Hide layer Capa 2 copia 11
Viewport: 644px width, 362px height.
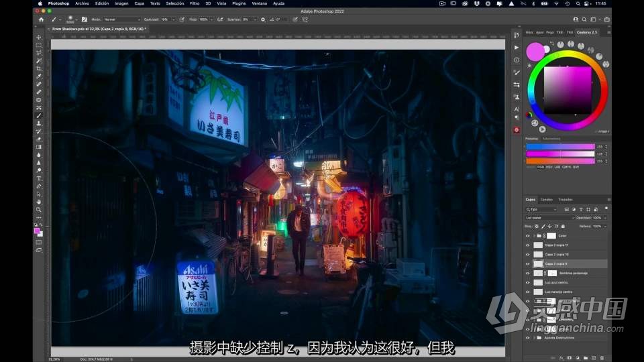(x=528, y=245)
